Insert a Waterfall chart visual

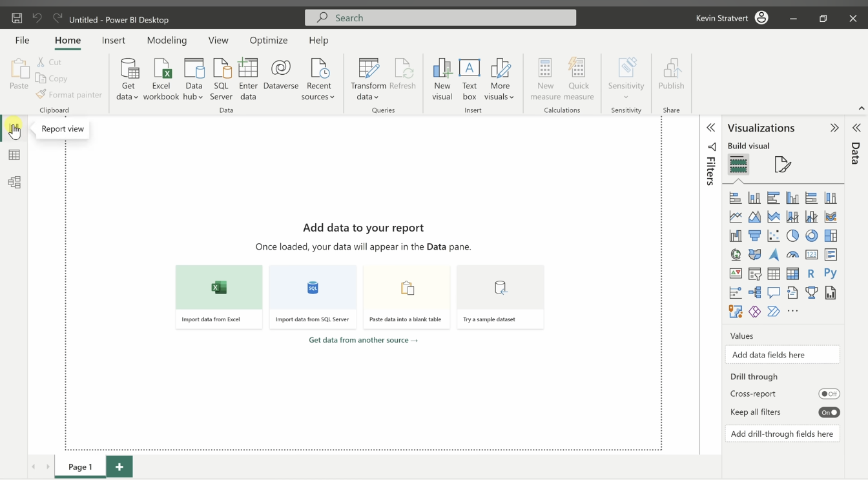click(x=735, y=235)
